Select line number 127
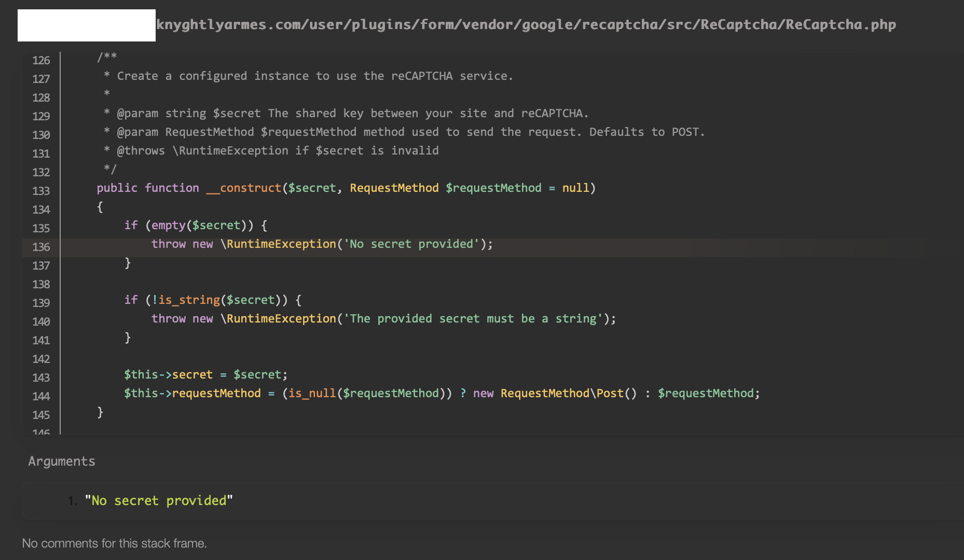This screenshot has width=964, height=560. (41, 79)
